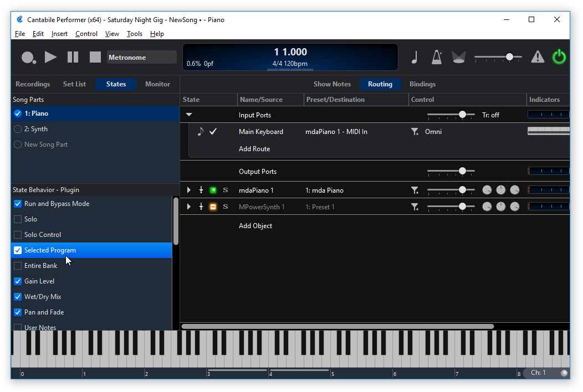Screen dimensions: 583x392
Task: Adjust the Input Ports gain slider
Action: [451, 115]
